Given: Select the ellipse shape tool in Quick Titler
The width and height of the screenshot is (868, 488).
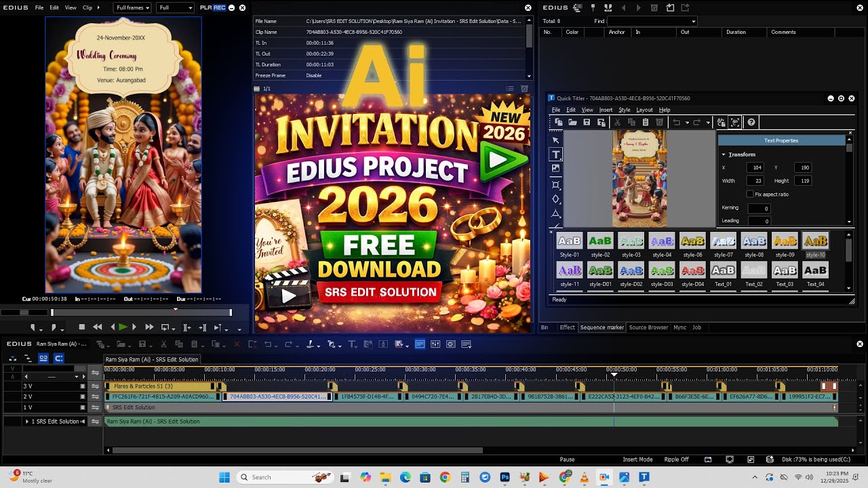Looking at the screenshot, I should click(555, 199).
